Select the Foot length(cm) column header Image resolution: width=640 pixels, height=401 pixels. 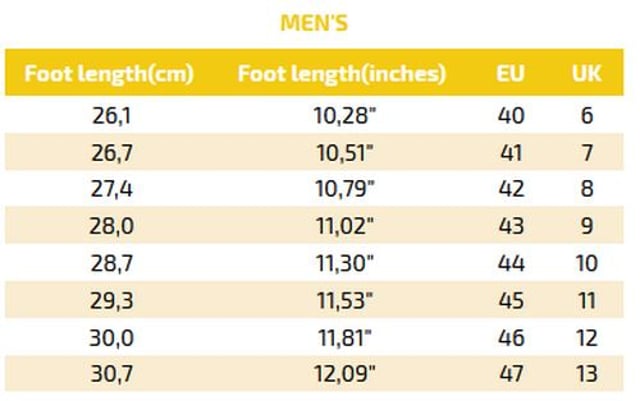109,74
